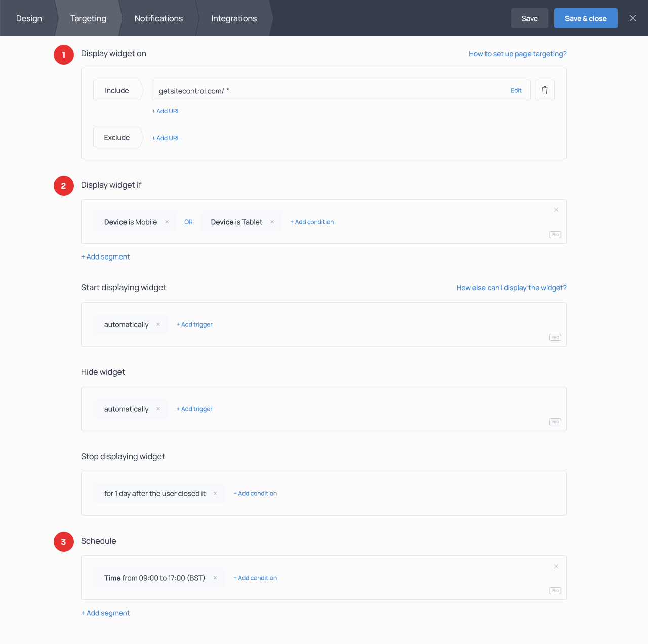Delete the Schedule segment with X
Viewport: 648px width, 644px height.
(556, 566)
